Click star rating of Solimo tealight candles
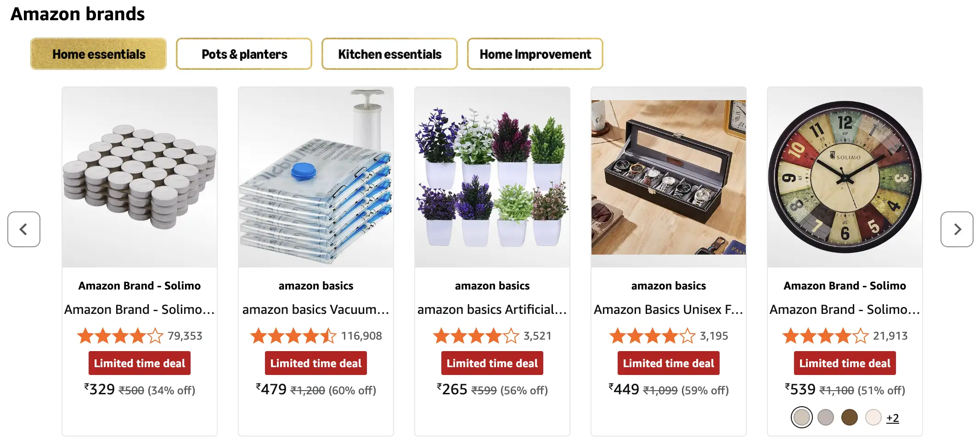Image resolution: width=980 pixels, height=443 pixels. (x=120, y=336)
